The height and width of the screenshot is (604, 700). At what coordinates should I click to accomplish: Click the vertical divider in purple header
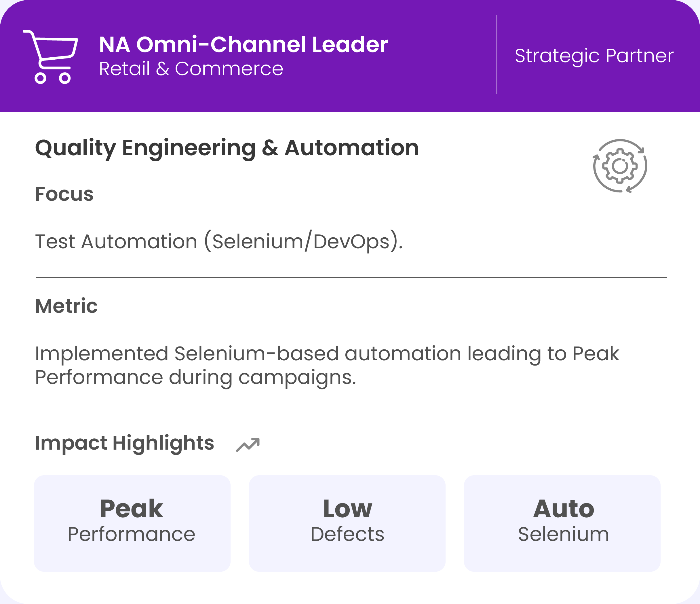(x=497, y=55)
